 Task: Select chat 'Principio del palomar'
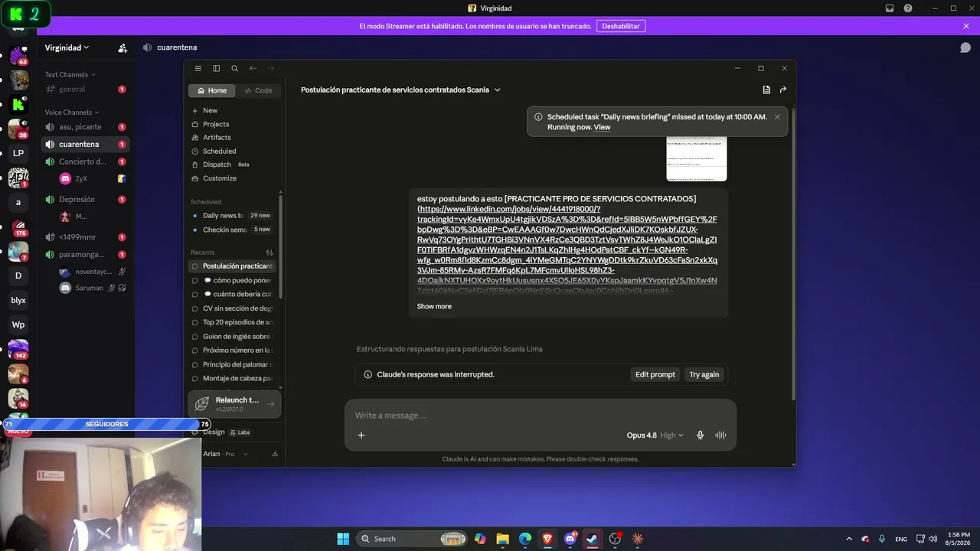pyautogui.click(x=232, y=364)
